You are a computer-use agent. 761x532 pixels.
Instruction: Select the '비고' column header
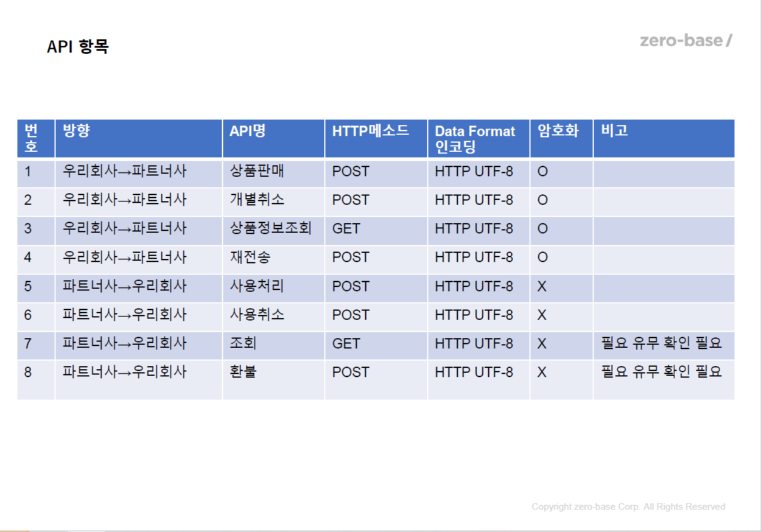pos(664,139)
